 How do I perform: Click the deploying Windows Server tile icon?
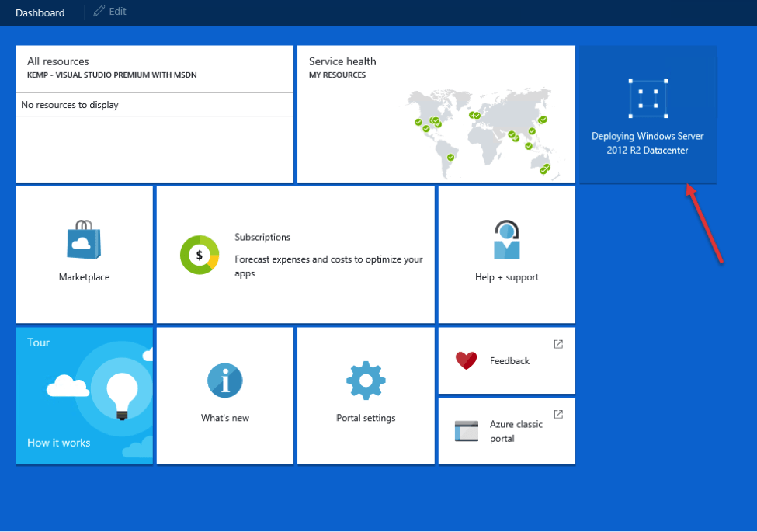[x=648, y=99]
